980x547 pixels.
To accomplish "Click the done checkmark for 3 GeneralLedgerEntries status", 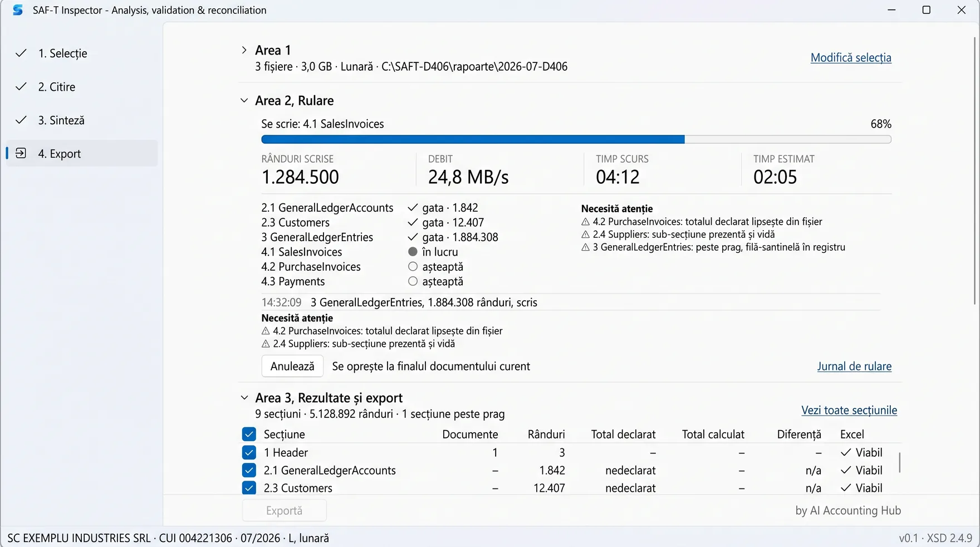I will (413, 237).
